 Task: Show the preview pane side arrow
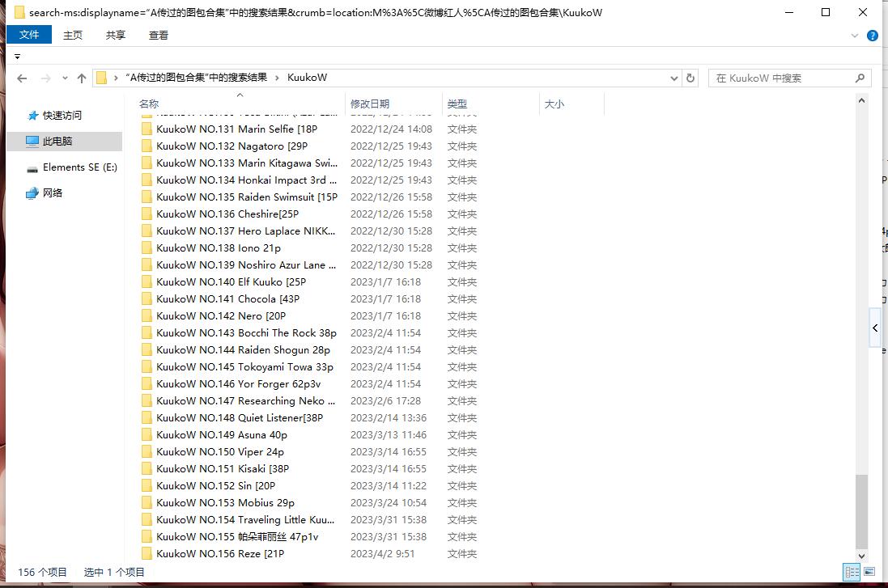pos(875,328)
